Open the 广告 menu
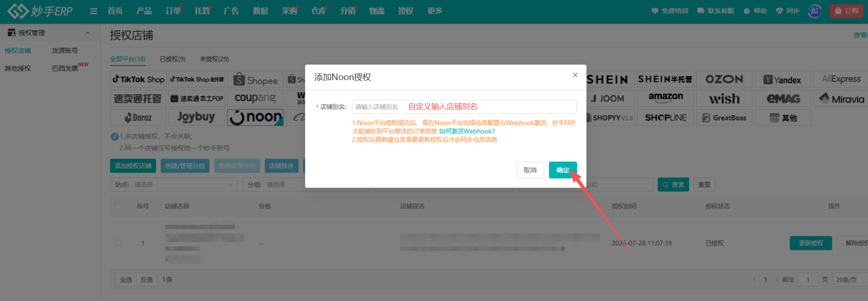 pyautogui.click(x=232, y=11)
